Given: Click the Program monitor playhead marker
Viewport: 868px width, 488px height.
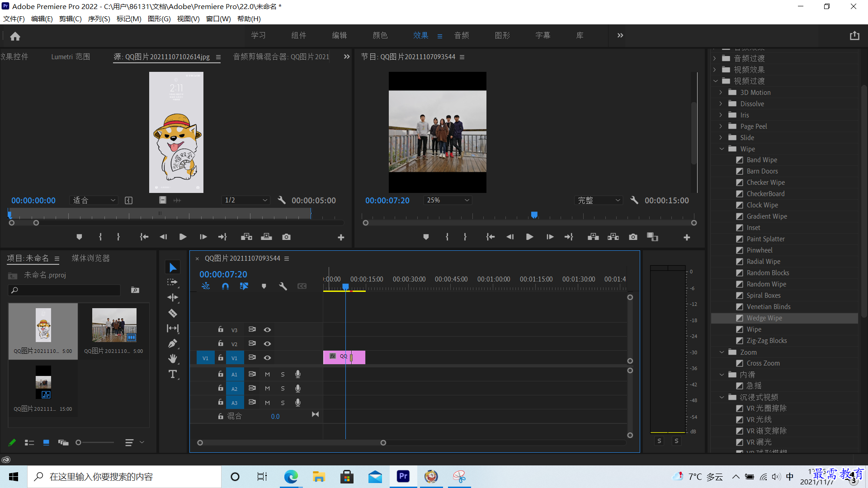Looking at the screenshot, I should tap(534, 215).
